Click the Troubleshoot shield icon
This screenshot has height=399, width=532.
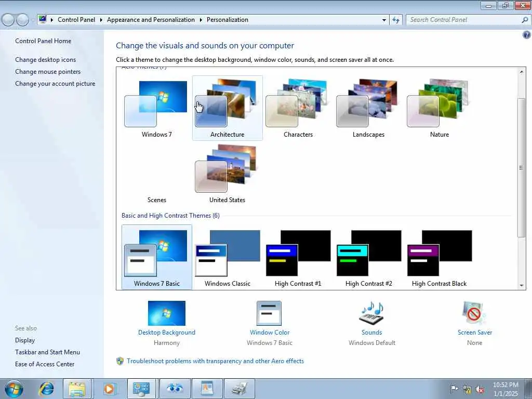pos(120,361)
